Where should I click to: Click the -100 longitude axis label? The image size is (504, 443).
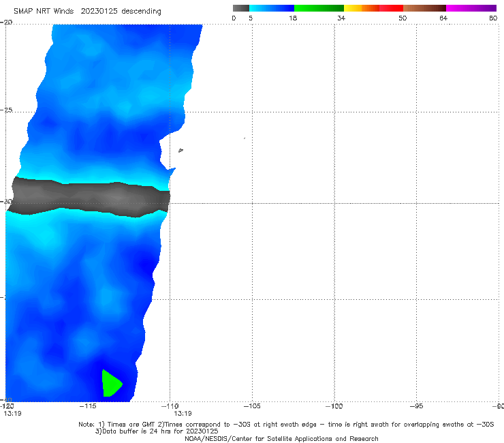pos(334,406)
